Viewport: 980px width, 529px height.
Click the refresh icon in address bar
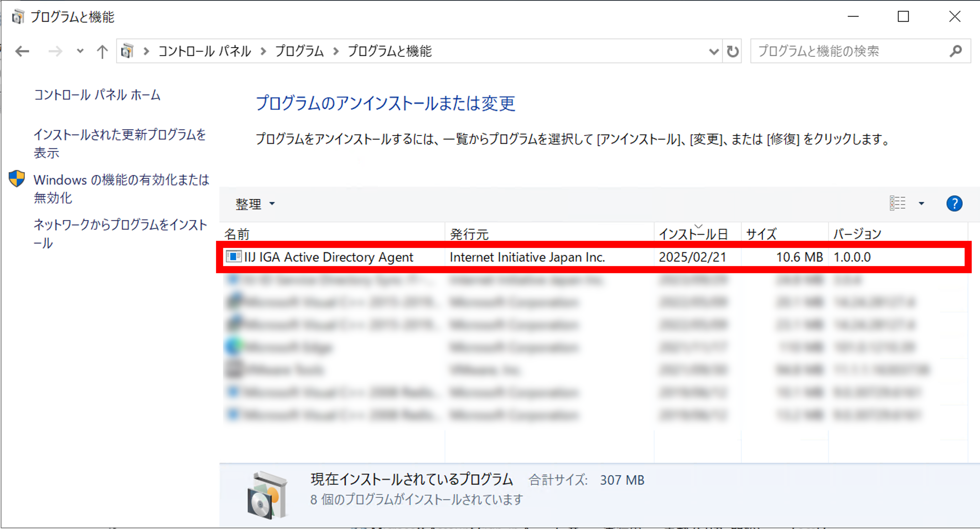tap(732, 51)
